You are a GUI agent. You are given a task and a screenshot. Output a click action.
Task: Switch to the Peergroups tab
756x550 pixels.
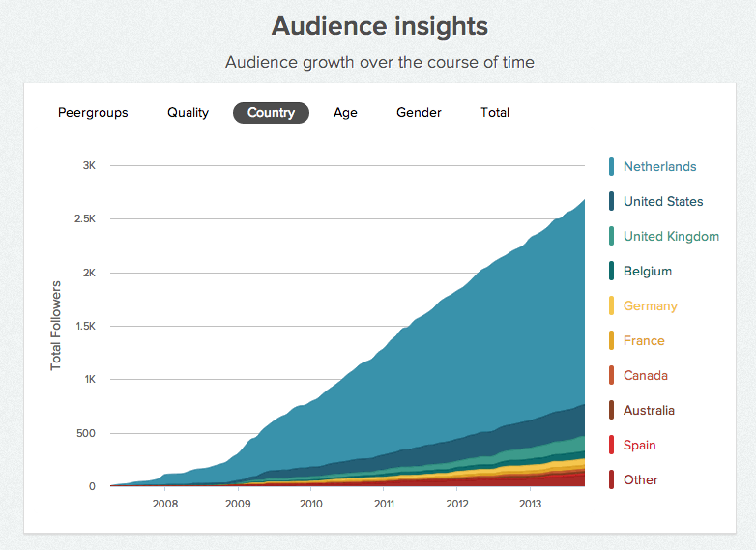[x=93, y=113]
